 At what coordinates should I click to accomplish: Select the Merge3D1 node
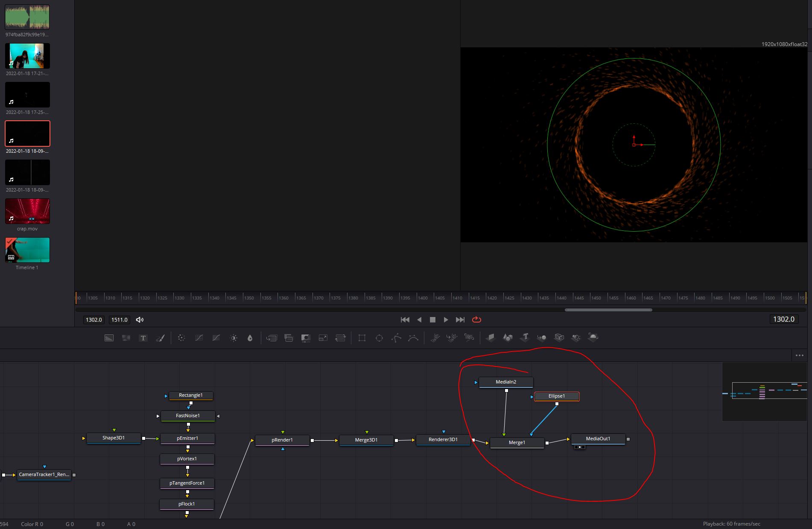coord(366,440)
